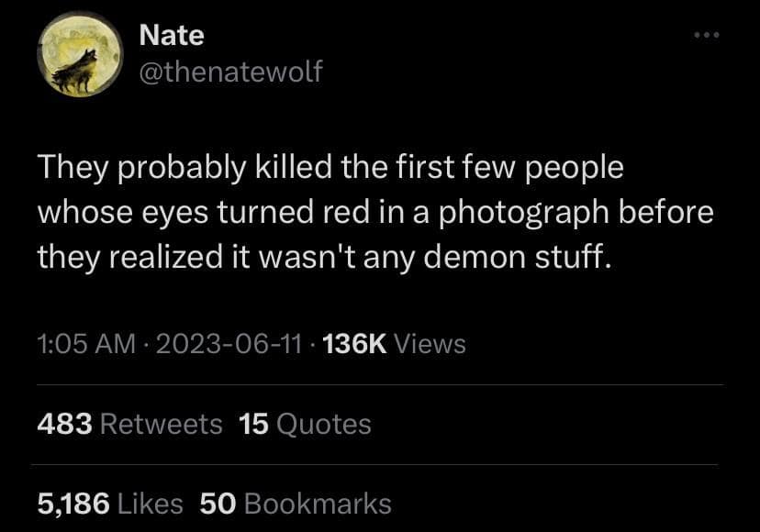Click the 5,186 like count number

click(x=74, y=503)
